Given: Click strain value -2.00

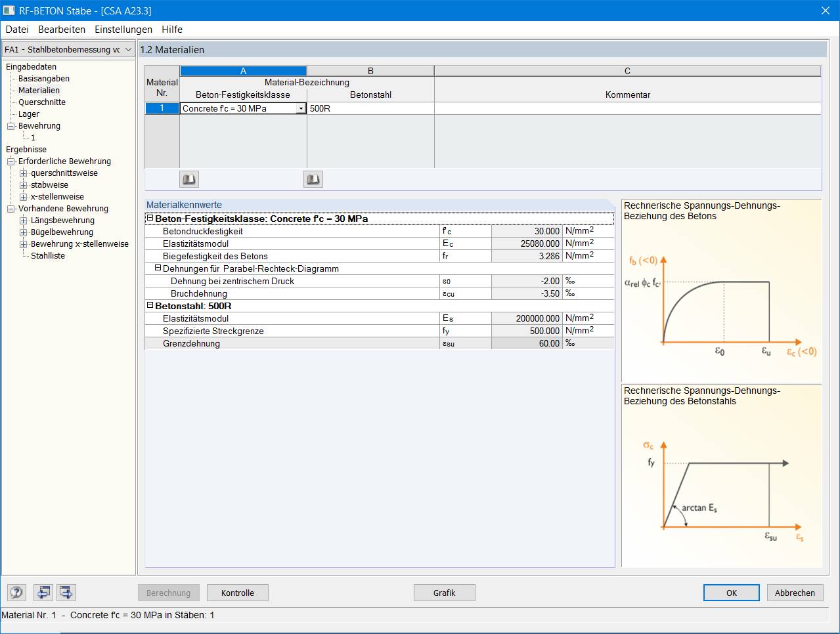Looking at the screenshot, I should click(527, 281).
